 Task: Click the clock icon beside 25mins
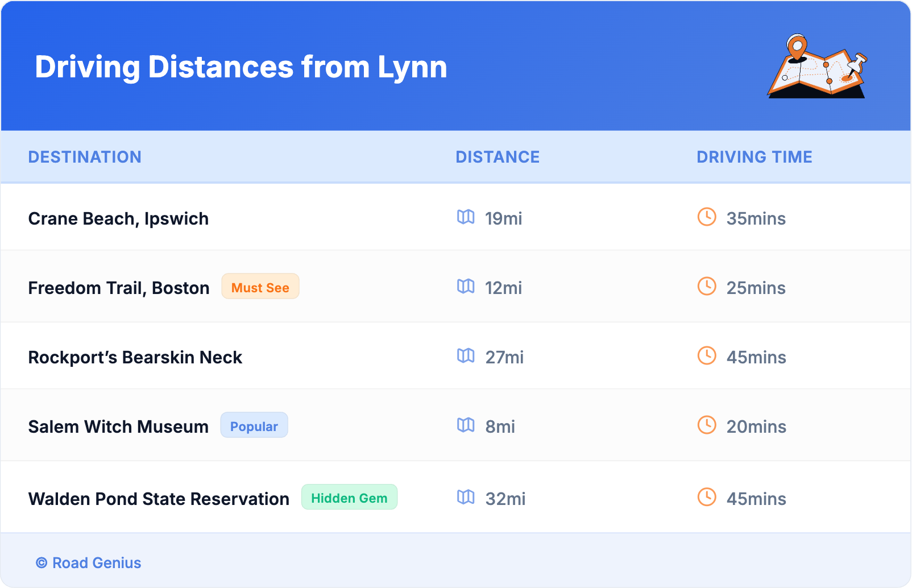click(707, 287)
